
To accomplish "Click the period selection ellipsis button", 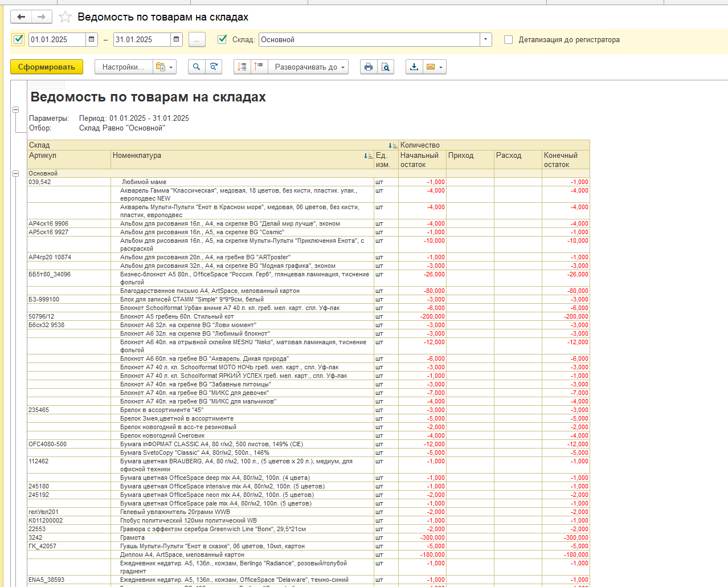I will 197,39.
